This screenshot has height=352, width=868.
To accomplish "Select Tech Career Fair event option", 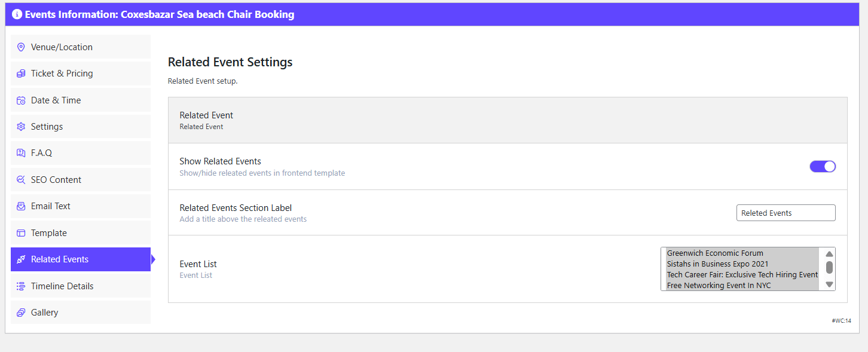I will tap(742, 275).
